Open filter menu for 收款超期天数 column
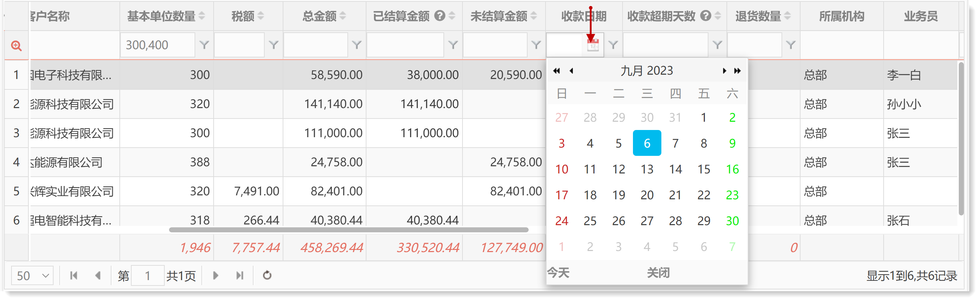980x302 pixels. point(717,45)
